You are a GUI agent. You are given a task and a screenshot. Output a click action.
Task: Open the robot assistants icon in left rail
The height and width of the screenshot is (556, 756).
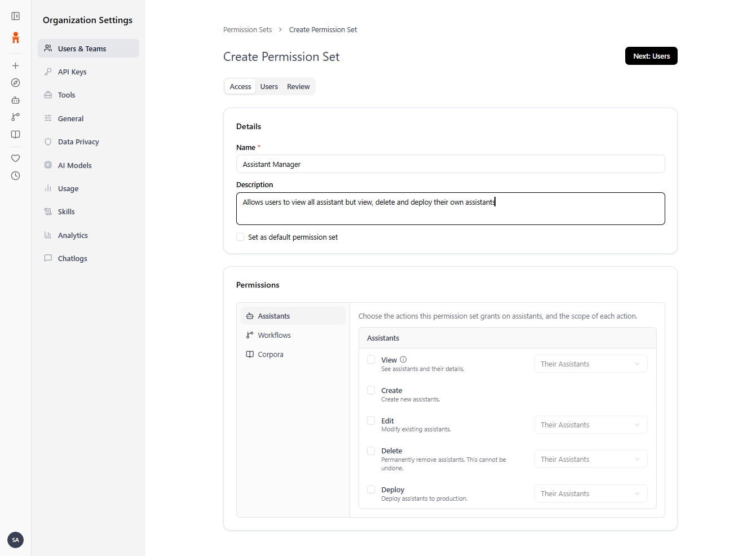16,100
